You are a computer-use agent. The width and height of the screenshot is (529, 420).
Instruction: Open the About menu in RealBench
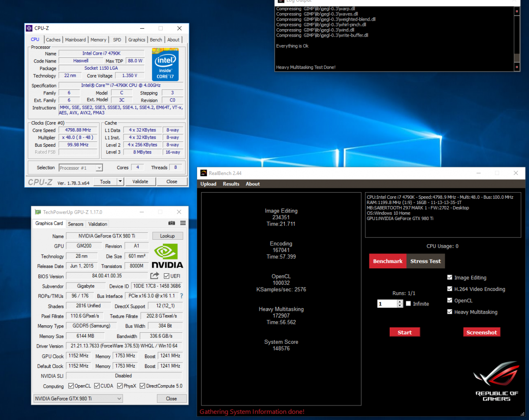(x=253, y=184)
